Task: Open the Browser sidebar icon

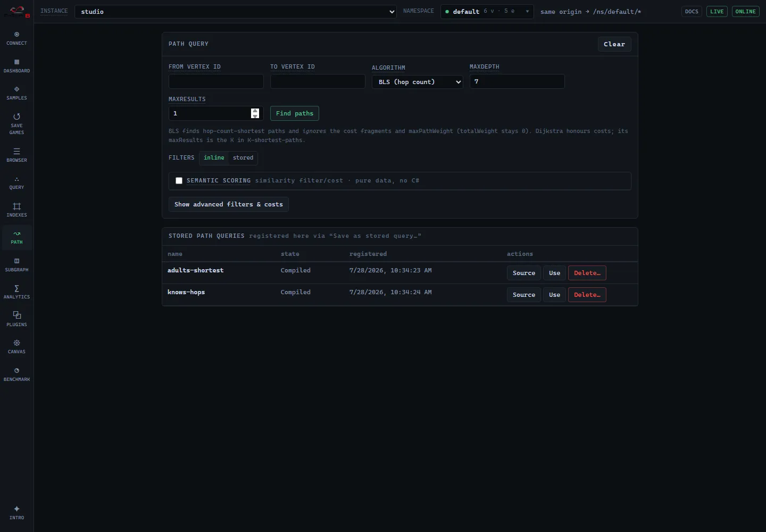Action: 16,155
